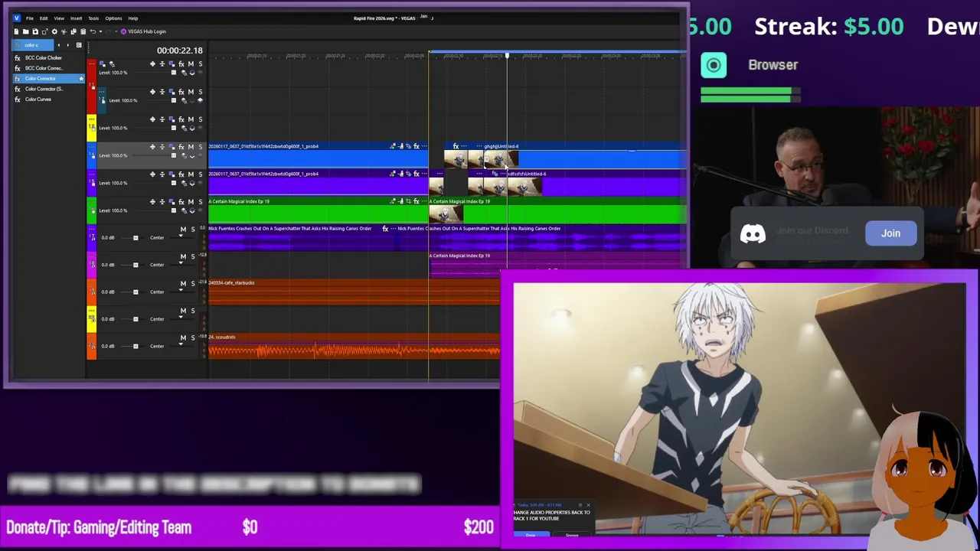Open the Options menu

coord(113,18)
